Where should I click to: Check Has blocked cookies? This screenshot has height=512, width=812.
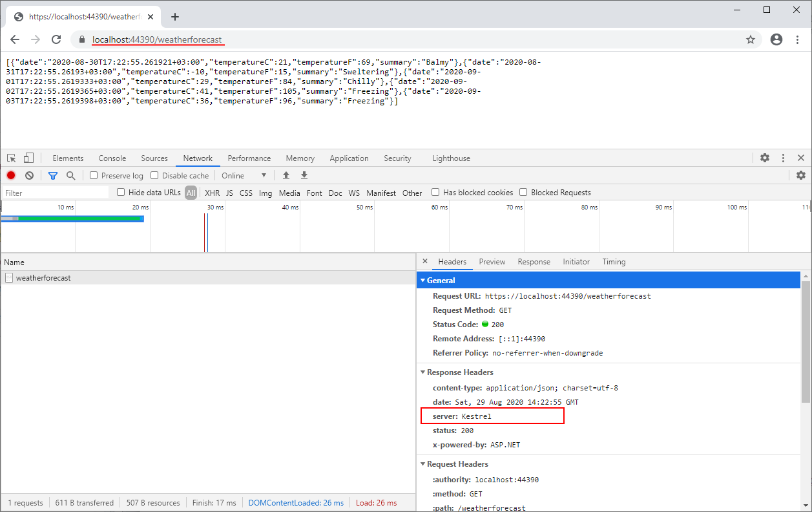click(x=435, y=192)
